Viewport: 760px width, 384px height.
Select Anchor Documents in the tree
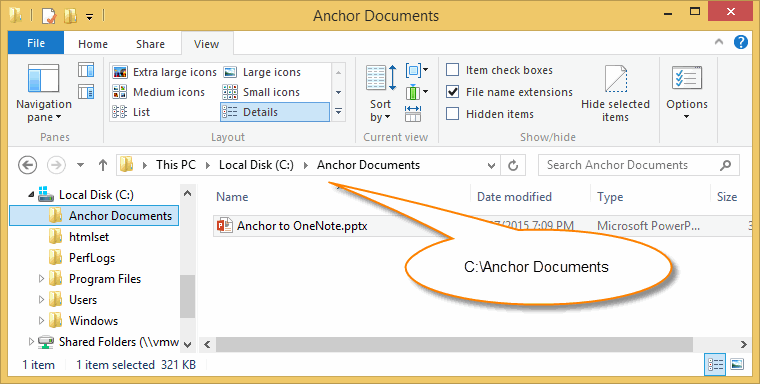94,216
